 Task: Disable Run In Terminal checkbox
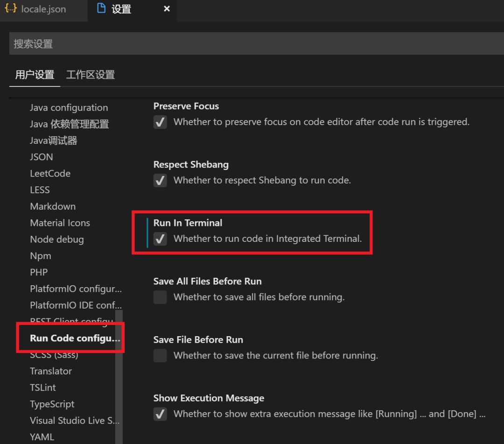coord(160,239)
